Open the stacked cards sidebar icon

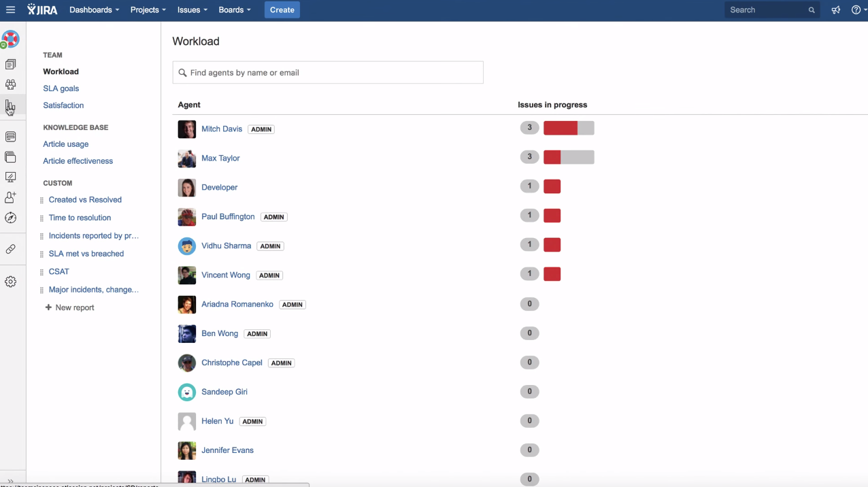[x=10, y=157]
